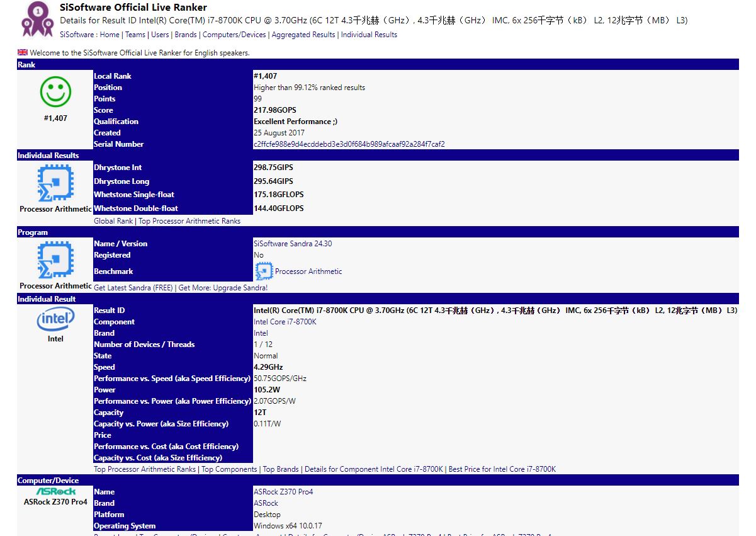View the Aggregated Results page
This screenshot has height=536, width=756.
(x=303, y=35)
